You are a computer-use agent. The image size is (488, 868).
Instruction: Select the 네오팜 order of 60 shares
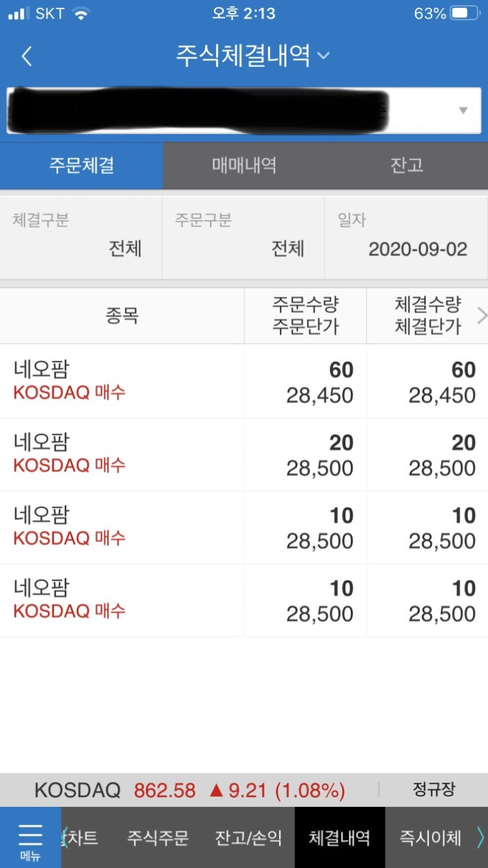click(x=244, y=381)
